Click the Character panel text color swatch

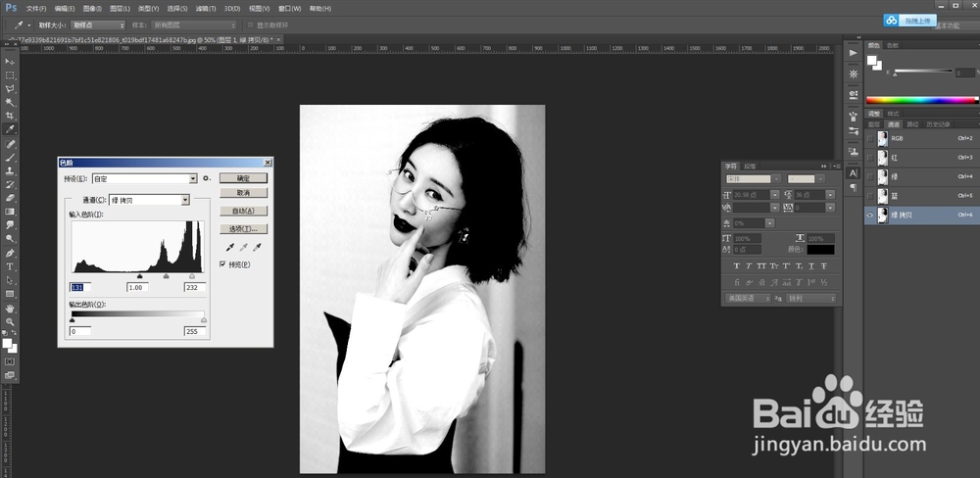pos(820,250)
